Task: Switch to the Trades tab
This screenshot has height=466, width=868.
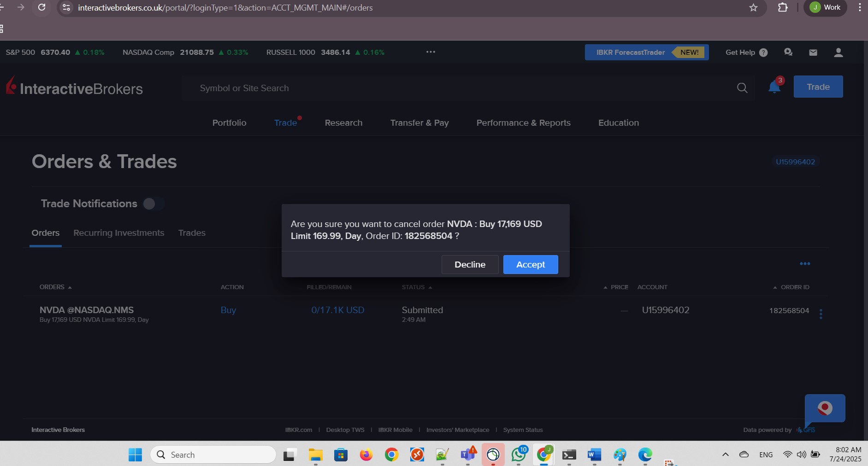Action: click(x=192, y=233)
